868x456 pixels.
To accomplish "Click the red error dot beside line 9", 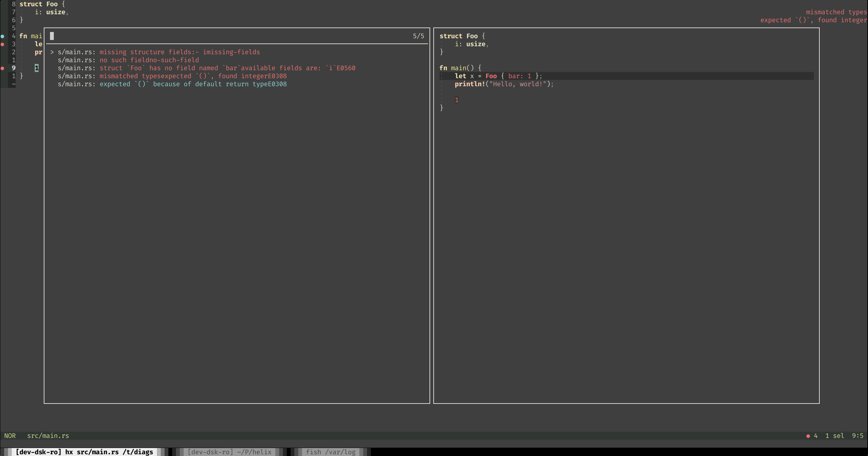I will (3, 68).
